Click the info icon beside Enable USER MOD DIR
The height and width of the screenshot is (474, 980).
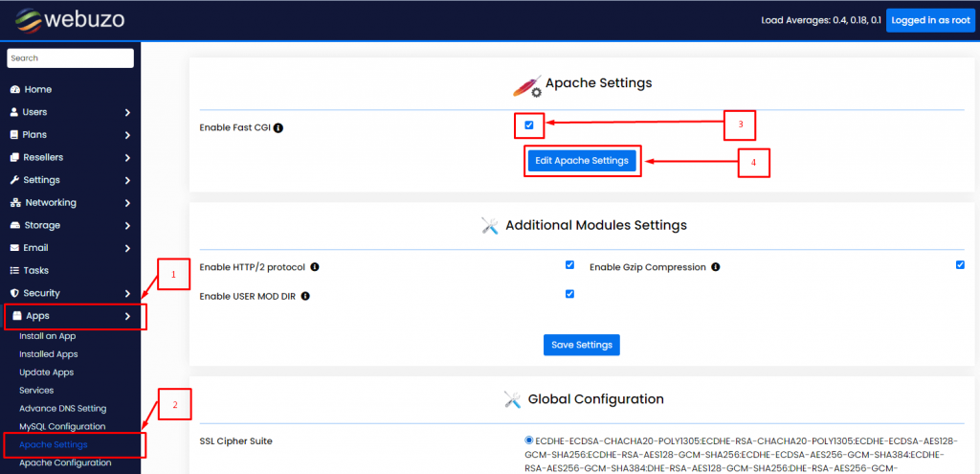pos(305,296)
